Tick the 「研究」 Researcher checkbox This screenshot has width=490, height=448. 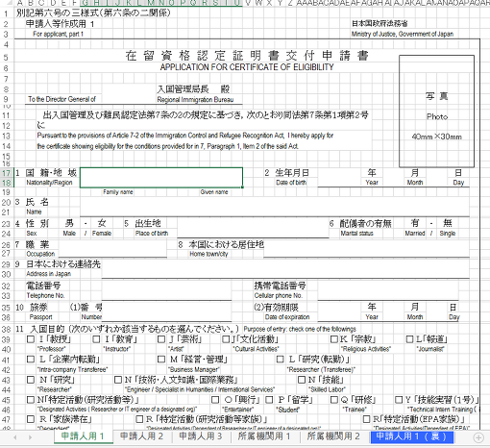[31, 380]
